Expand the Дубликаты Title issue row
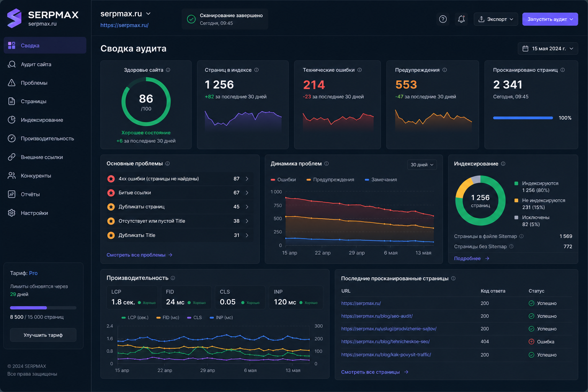 (180, 235)
